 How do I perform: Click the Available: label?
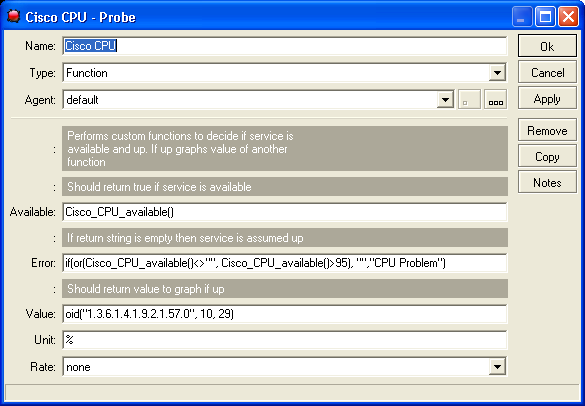[x=33, y=212]
